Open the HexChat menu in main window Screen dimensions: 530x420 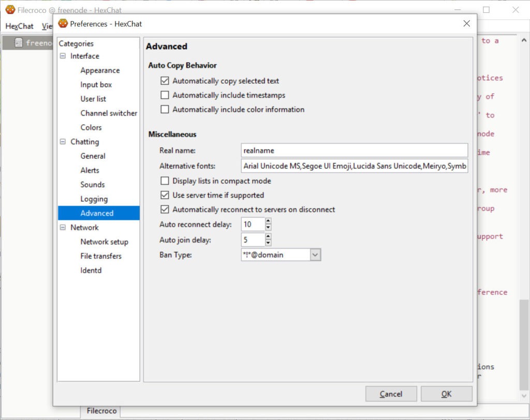tap(19, 26)
